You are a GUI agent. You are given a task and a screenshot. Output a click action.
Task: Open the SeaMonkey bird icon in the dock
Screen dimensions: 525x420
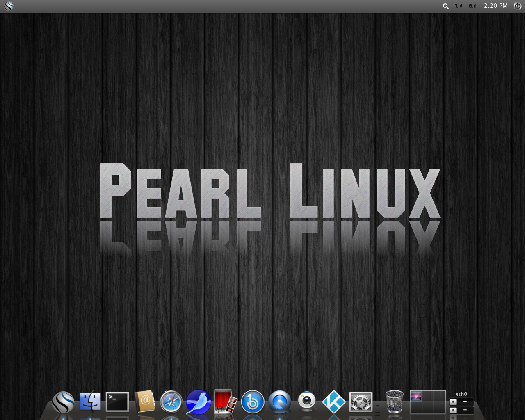(199, 402)
